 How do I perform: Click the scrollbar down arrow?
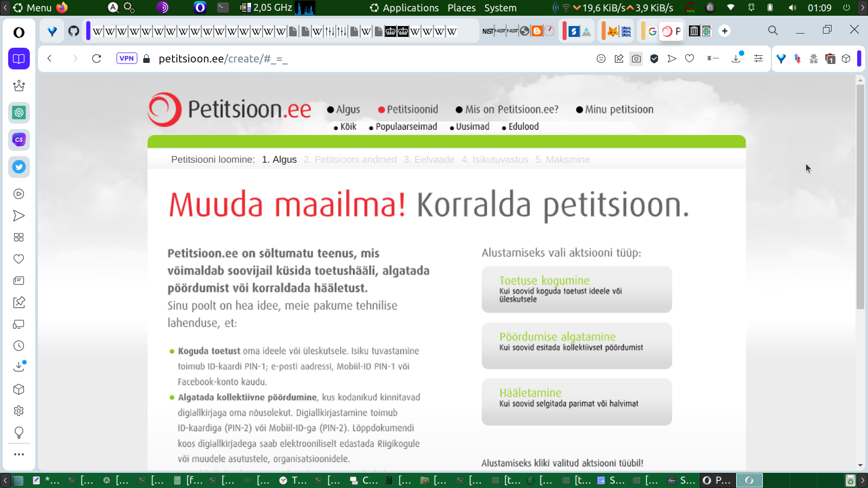click(860, 465)
